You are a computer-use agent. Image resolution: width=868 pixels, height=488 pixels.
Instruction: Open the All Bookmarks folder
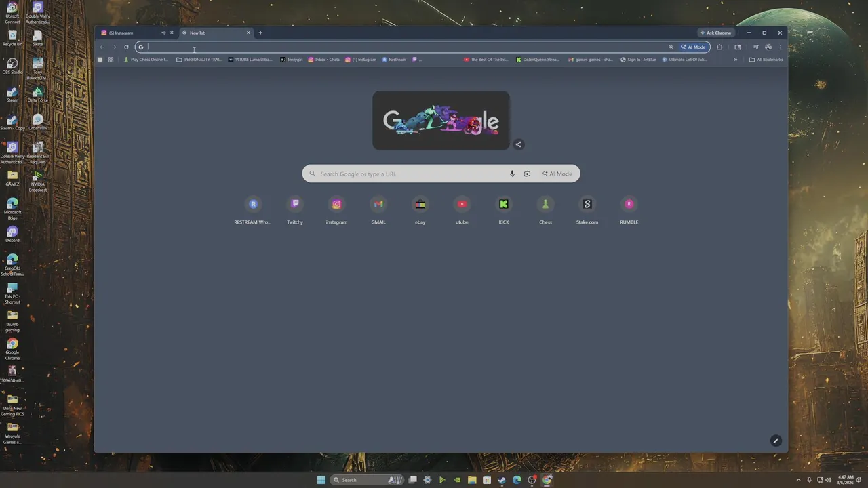pos(766,60)
